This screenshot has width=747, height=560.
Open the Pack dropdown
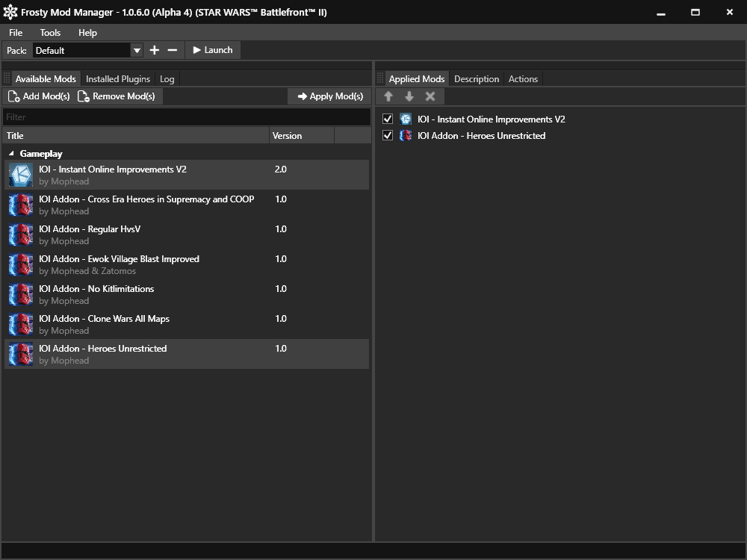[137, 51]
